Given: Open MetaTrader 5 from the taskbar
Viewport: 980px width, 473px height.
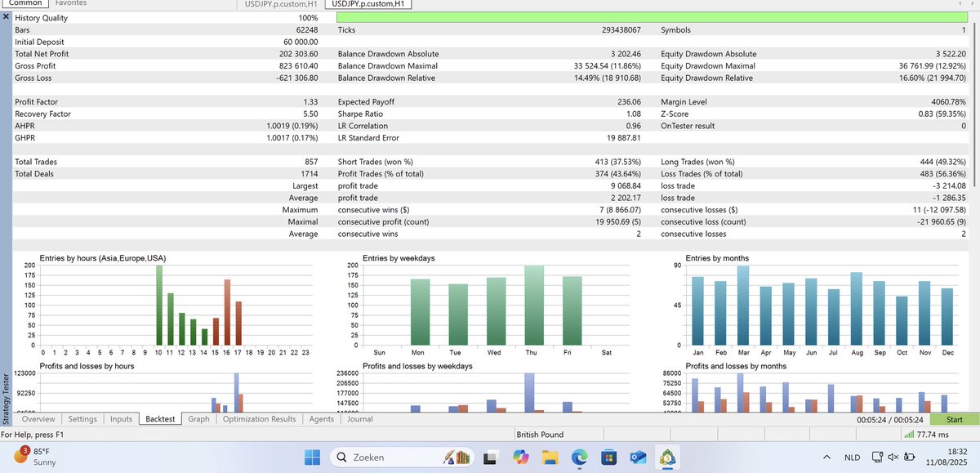Looking at the screenshot, I should 668,458.
